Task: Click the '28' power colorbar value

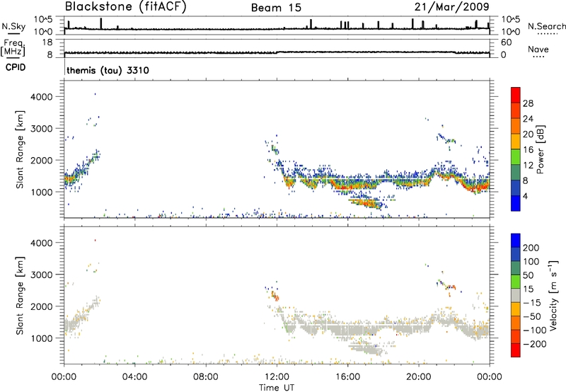Action: [528, 103]
